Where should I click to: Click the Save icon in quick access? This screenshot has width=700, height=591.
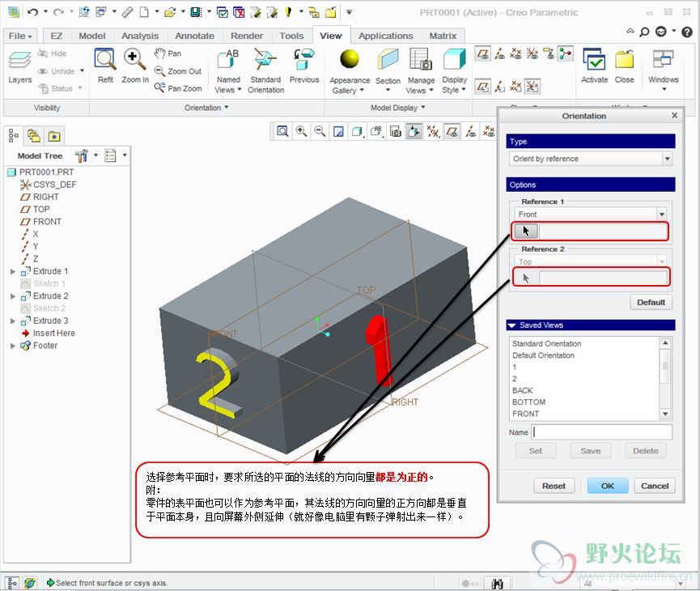(196, 12)
